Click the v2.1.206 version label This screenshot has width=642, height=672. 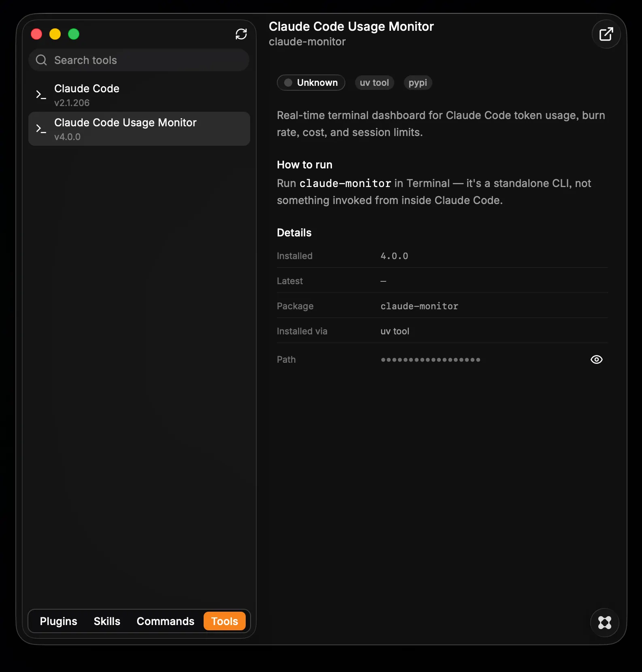72,103
